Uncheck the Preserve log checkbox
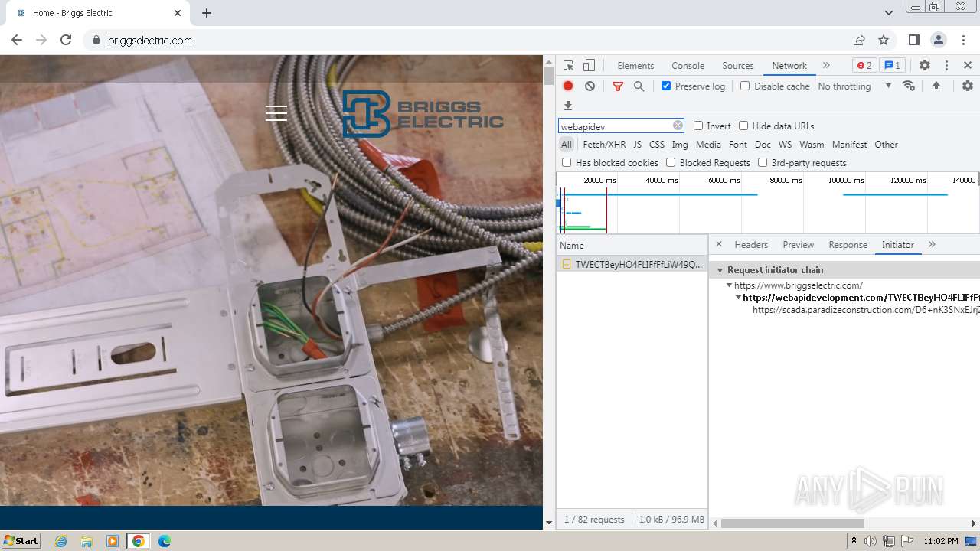Image resolution: width=980 pixels, height=551 pixels. click(x=666, y=86)
